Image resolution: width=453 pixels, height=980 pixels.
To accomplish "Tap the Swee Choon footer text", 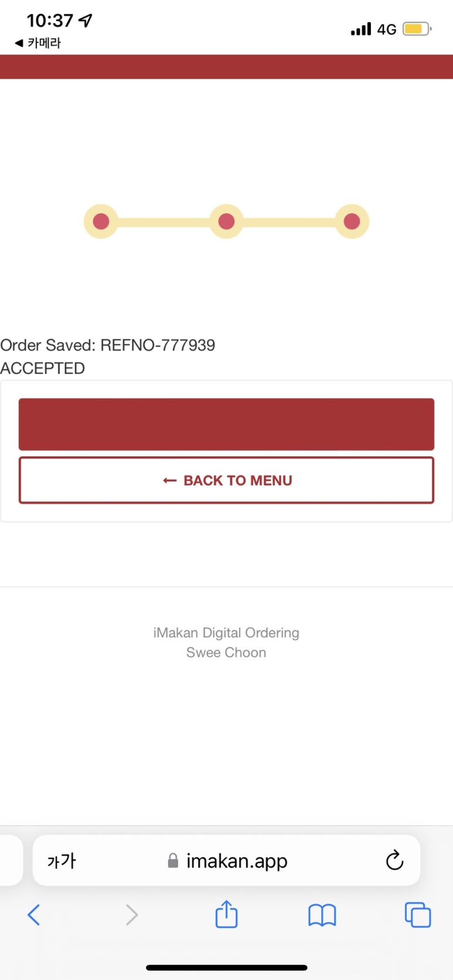I will pos(226,653).
